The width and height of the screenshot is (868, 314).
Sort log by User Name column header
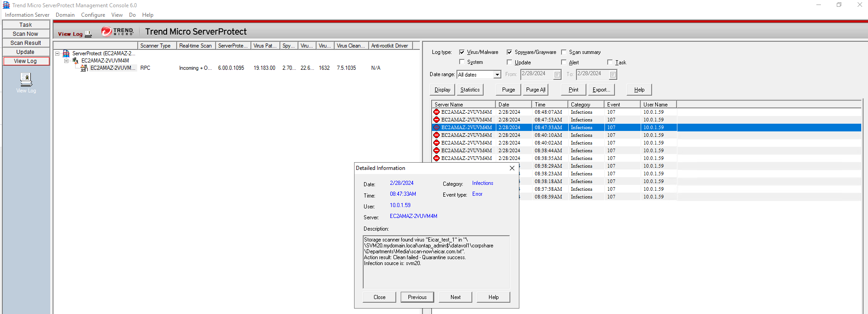[x=658, y=105]
